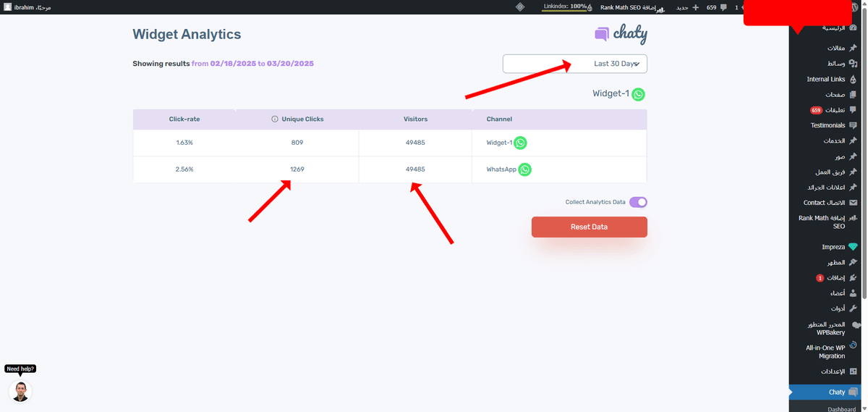Image resolution: width=868 pixels, height=412 pixels.
Task: Click green icon in WhatsApp channel row
Action: coord(525,169)
